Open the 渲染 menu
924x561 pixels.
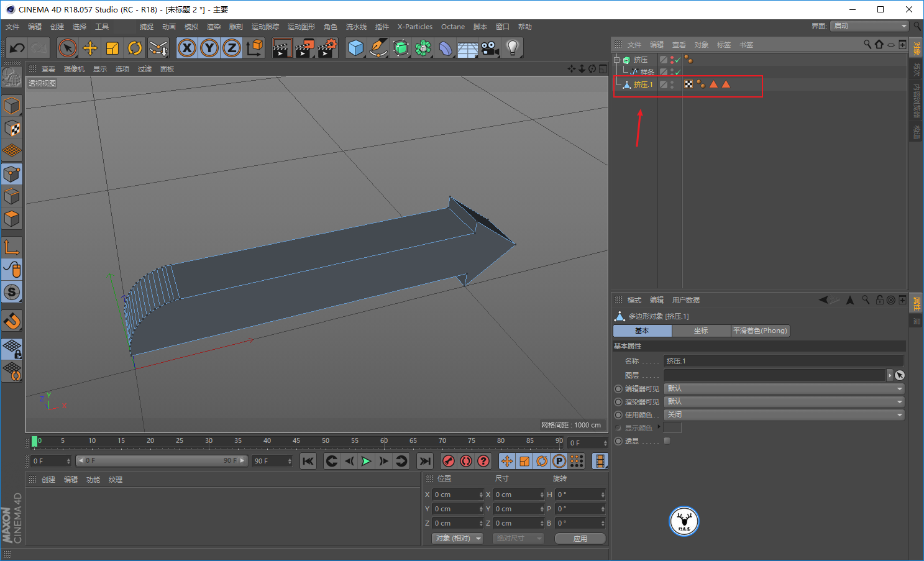[214, 27]
